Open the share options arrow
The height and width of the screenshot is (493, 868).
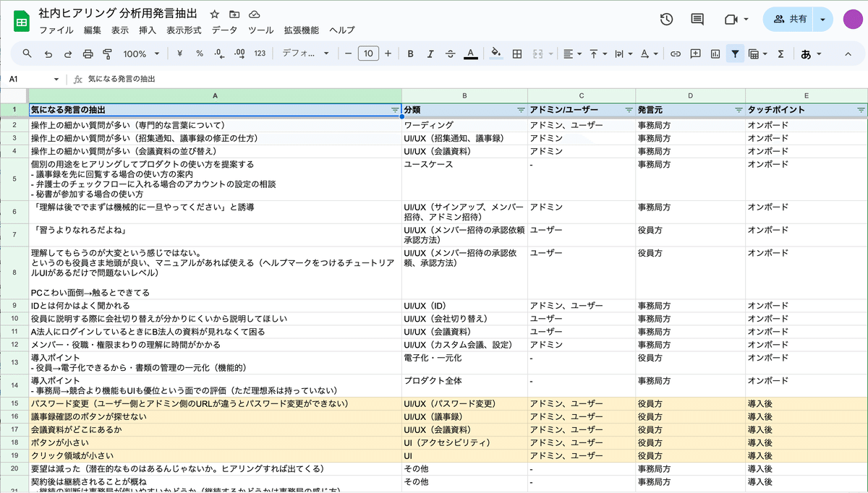coord(823,20)
